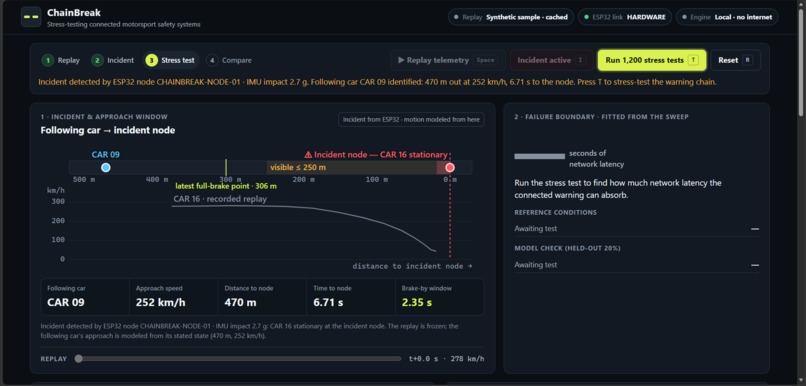Image resolution: width=806 pixels, height=386 pixels.
Task: Click the visible ≤ 250 m zone
Action: [x=352, y=168]
